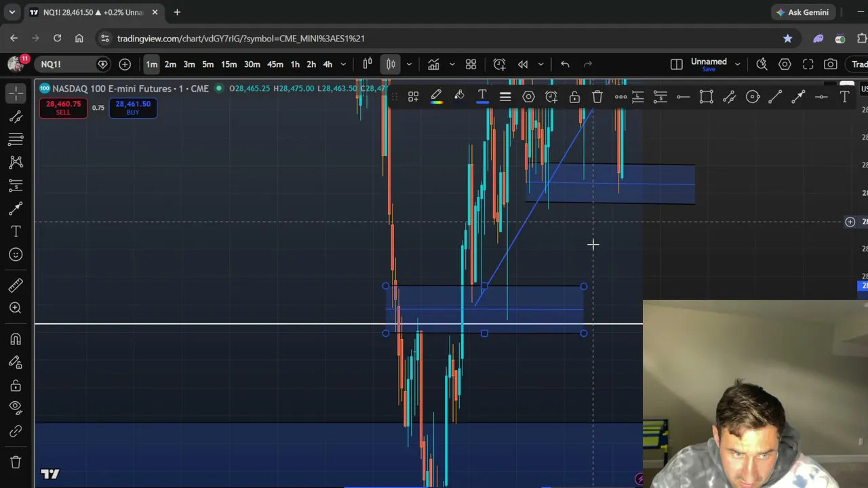Select the Text tool in left sidebar

[16, 232]
